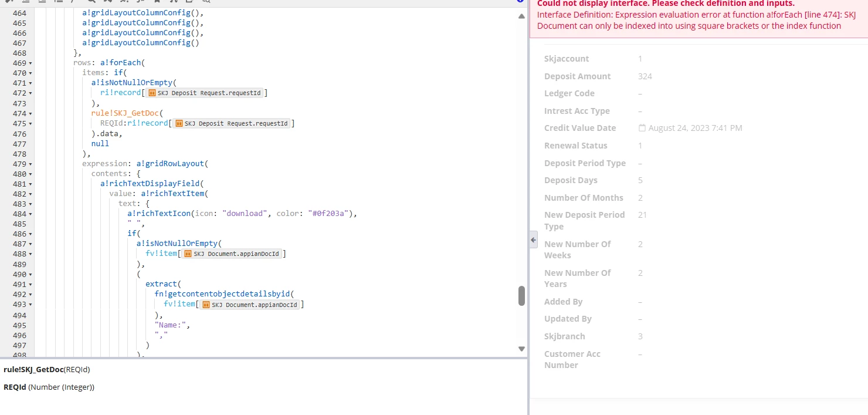Click the first a!gridLayoutColumnConfig() on line 464
This screenshot has height=415, width=868.
[143, 12]
